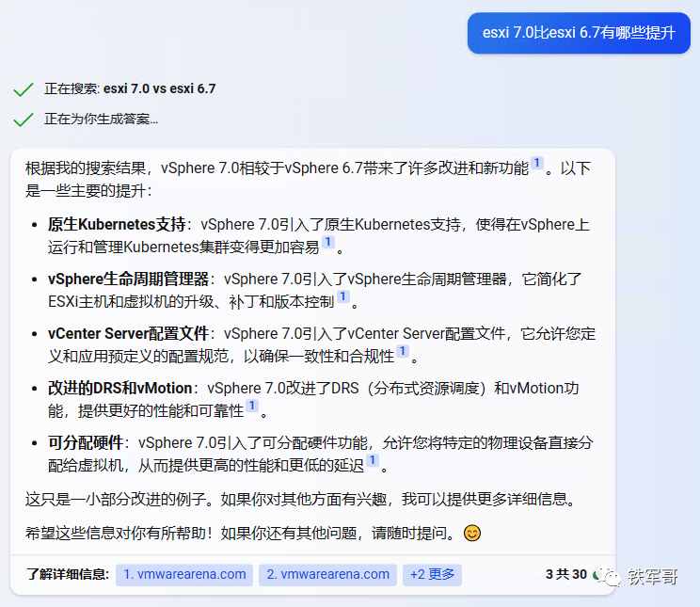The image size is (700, 607).
Task: Click citation 1 after 新功能 in the intro sentence
Action: 537,163
